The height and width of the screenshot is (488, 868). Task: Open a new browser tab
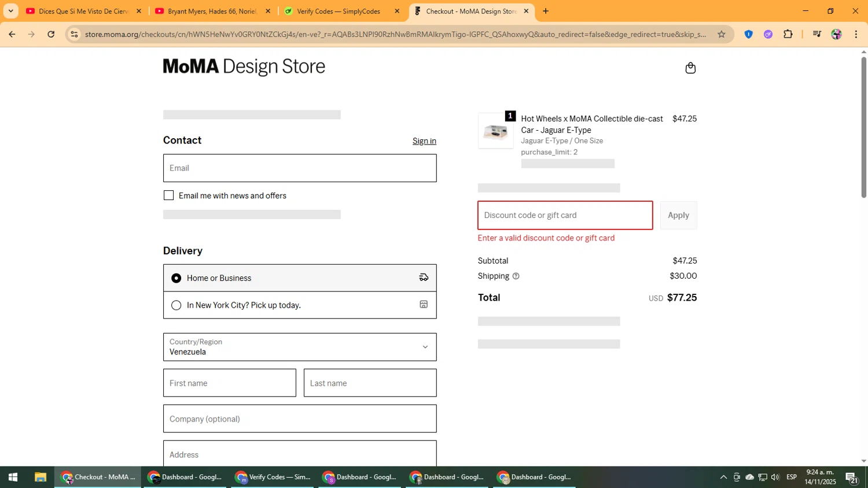click(x=545, y=11)
